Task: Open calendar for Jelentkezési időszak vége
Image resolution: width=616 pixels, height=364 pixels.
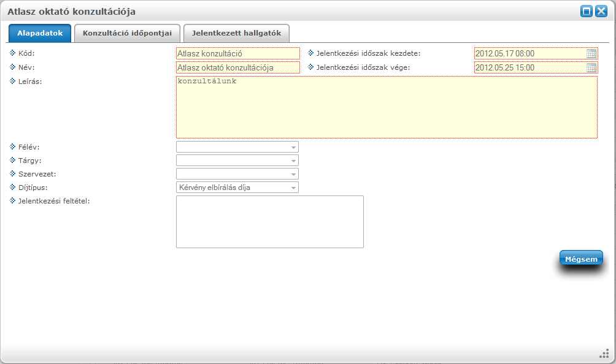Action: (591, 67)
